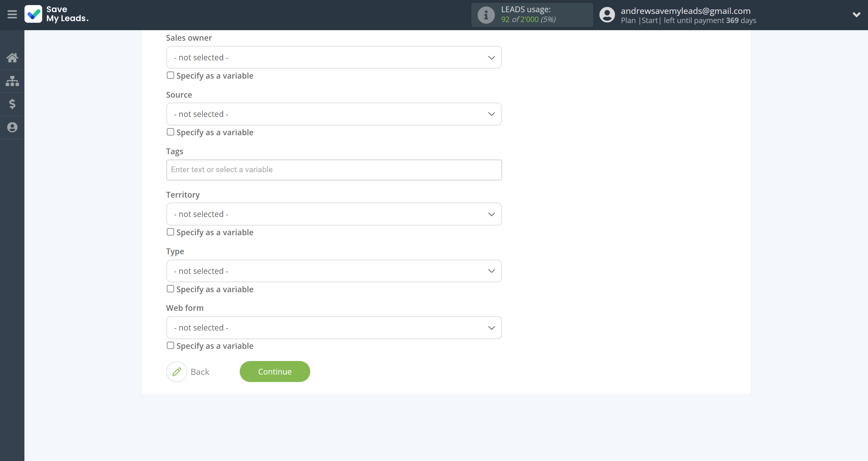Click the andrewsavemyleads@gmail.com account email
Viewport: 868px width, 461px height.
(x=685, y=11)
